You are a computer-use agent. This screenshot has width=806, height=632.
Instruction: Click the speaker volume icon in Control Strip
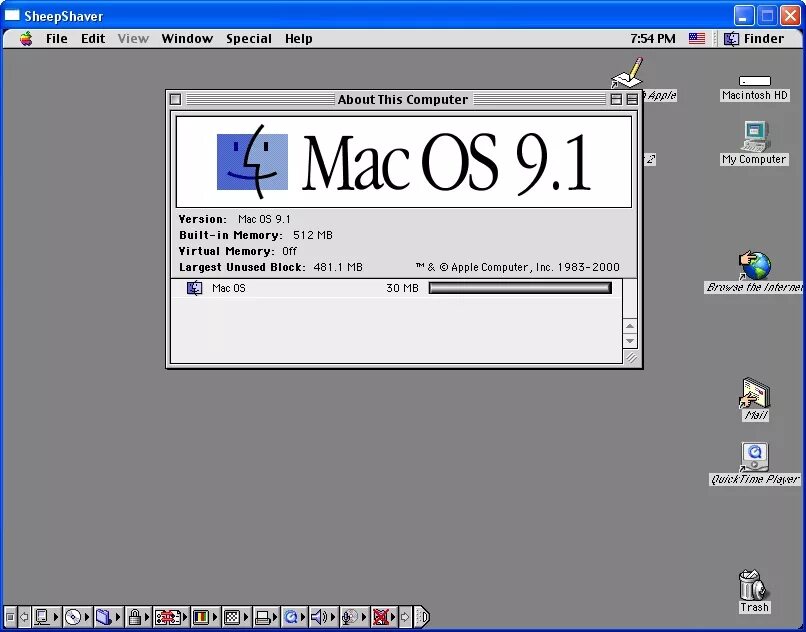pyautogui.click(x=317, y=617)
